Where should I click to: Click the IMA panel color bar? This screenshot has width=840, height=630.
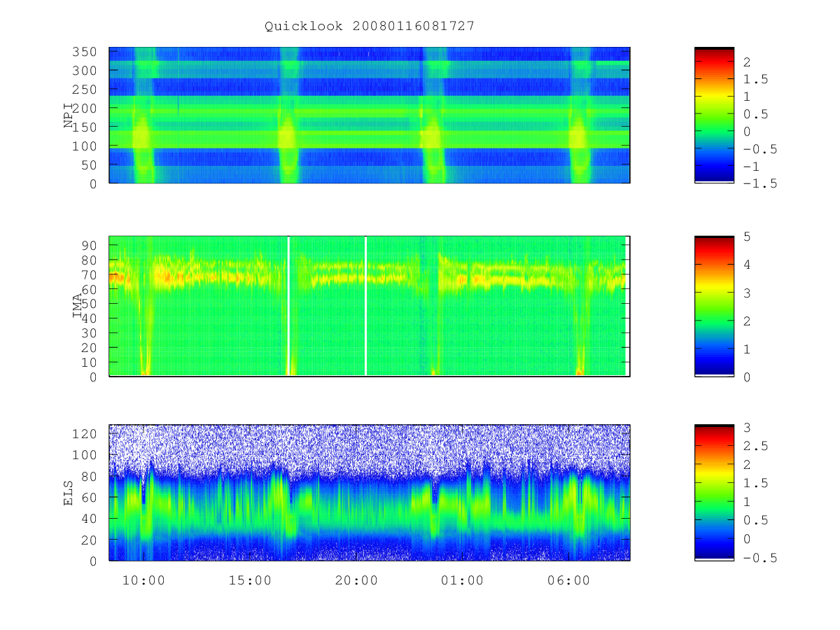714,307
